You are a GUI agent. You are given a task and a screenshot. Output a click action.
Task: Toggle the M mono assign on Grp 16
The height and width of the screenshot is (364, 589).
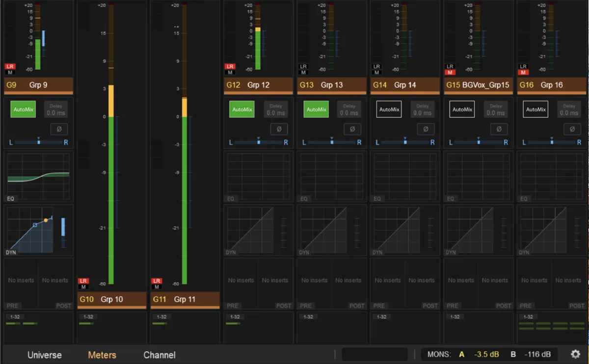tap(523, 73)
